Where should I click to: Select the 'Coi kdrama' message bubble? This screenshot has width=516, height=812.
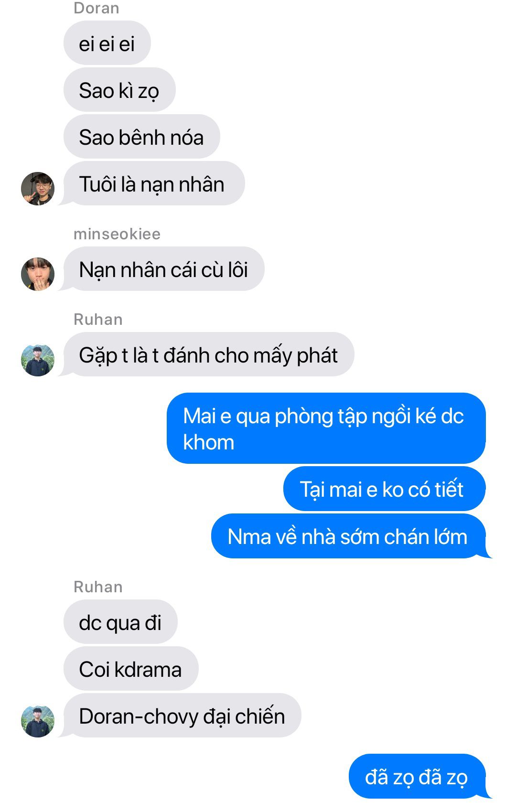[x=131, y=669]
